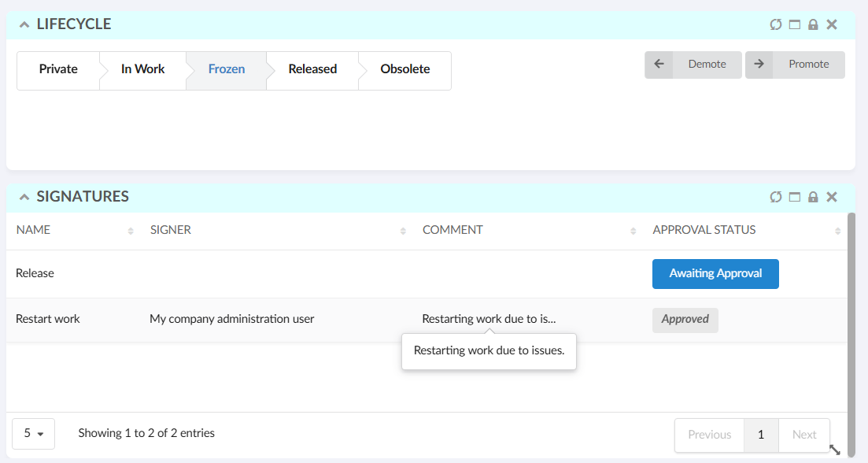The height and width of the screenshot is (463, 868).
Task: Open the entries-per-page dropdown
Action: coord(33,433)
